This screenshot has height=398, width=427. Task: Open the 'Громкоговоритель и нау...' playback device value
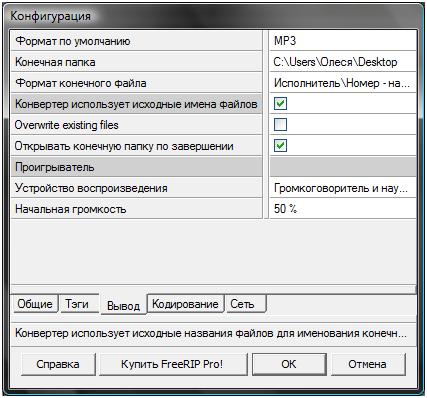[x=343, y=188]
